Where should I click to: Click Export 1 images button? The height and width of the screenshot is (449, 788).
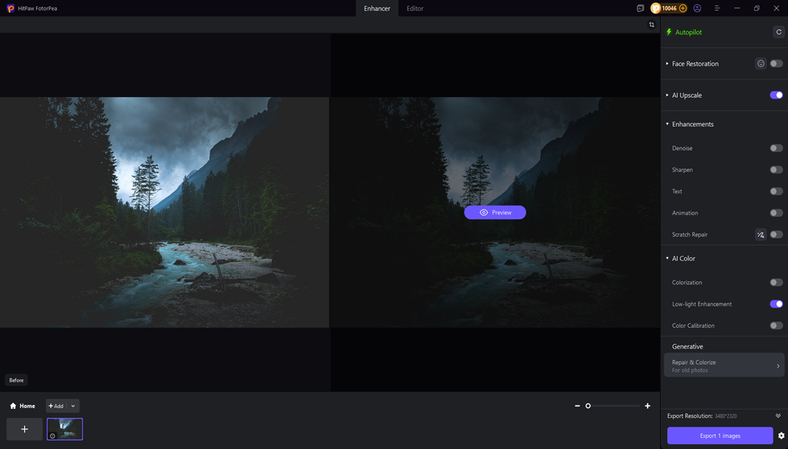(x=720, y=435)
